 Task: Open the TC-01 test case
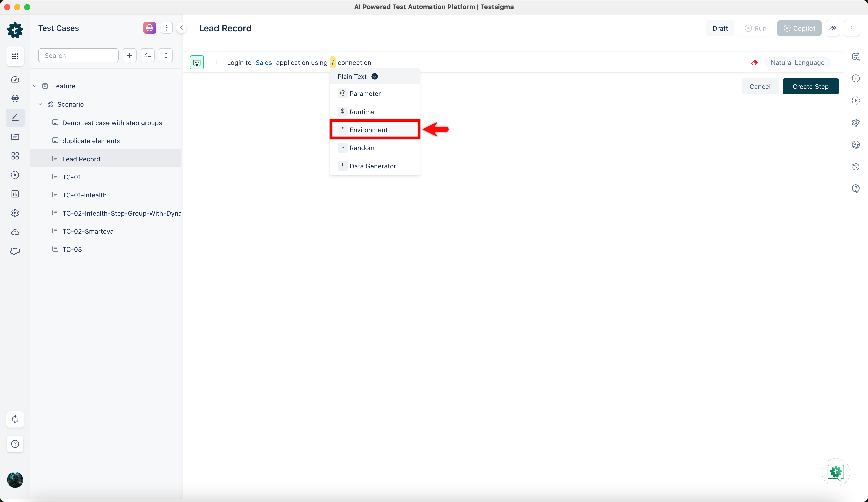(x=72, y=177)
